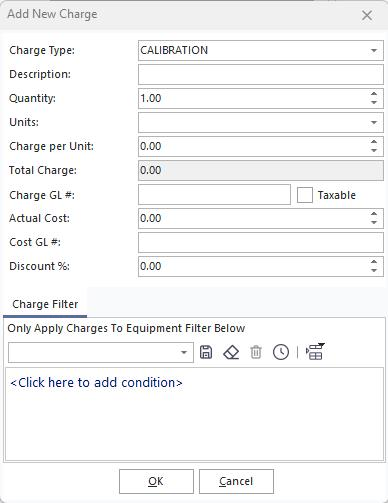This screenshot has width=388, height=503.
Task: Decrease Charge per Unit spinner
Action: [374, 151]
